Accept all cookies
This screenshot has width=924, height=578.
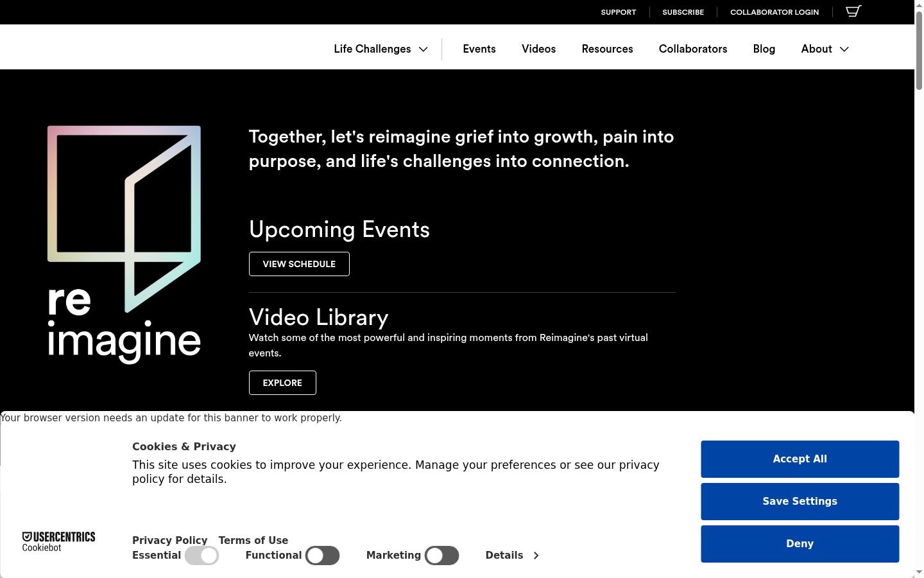click(800, 459)
